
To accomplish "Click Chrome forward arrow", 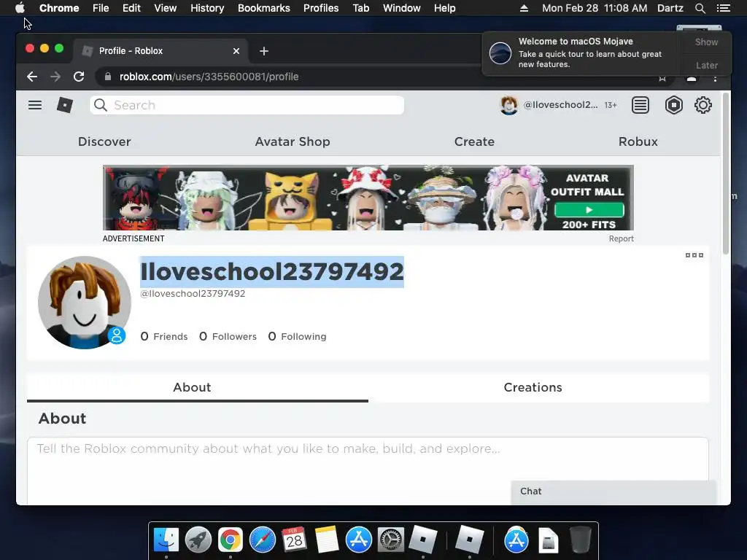I will point(55,77).
